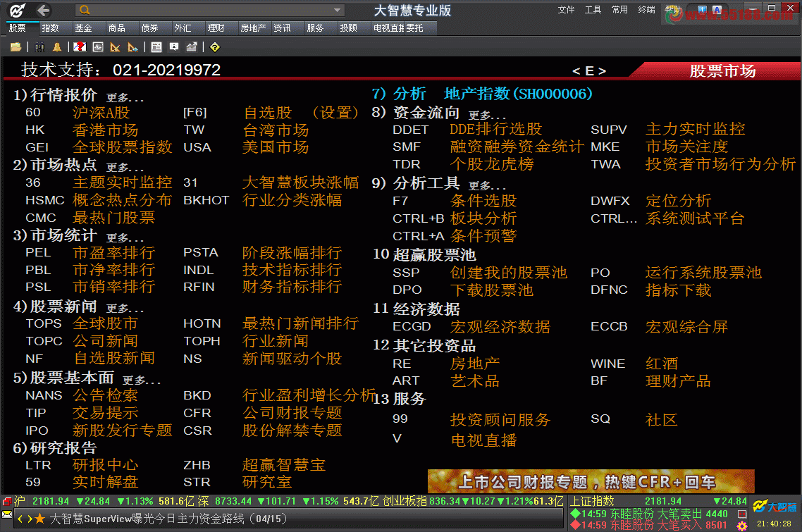The image size is (802, 532).
Task: Open the 条件选股 link
Action: pos(483,201)
